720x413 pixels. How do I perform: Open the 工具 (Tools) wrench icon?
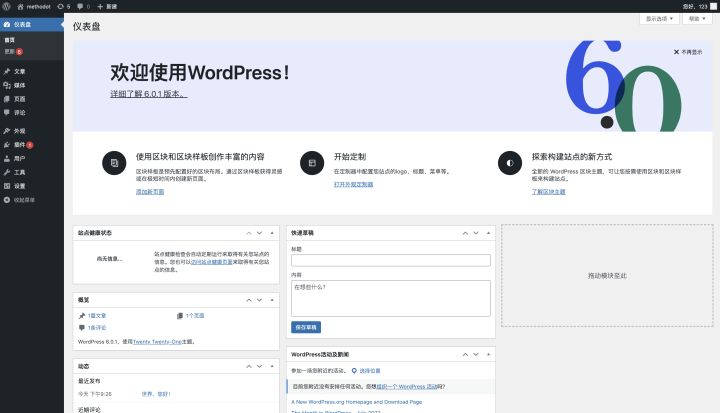(x=7, y=172)
